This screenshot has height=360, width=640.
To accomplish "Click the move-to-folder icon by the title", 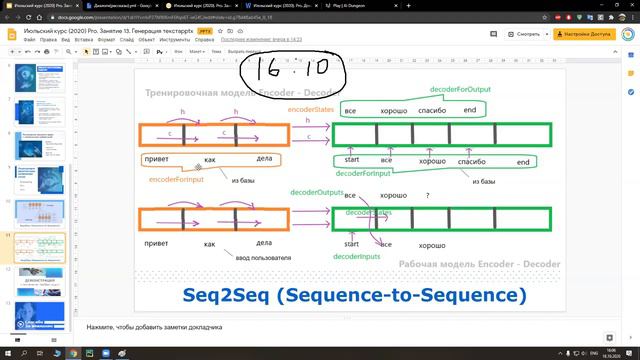I will coord(230,31).
